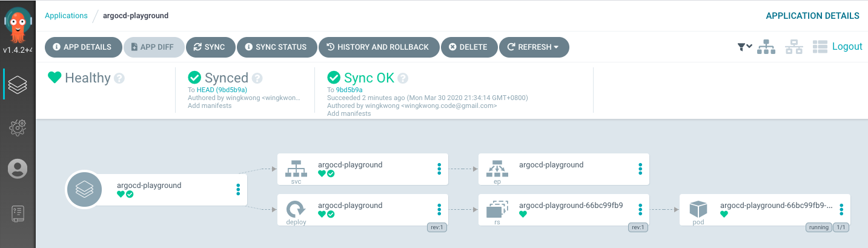The image size is (868, 248).
Task: Select the root application node layers icon
Action: pos(84,190)
